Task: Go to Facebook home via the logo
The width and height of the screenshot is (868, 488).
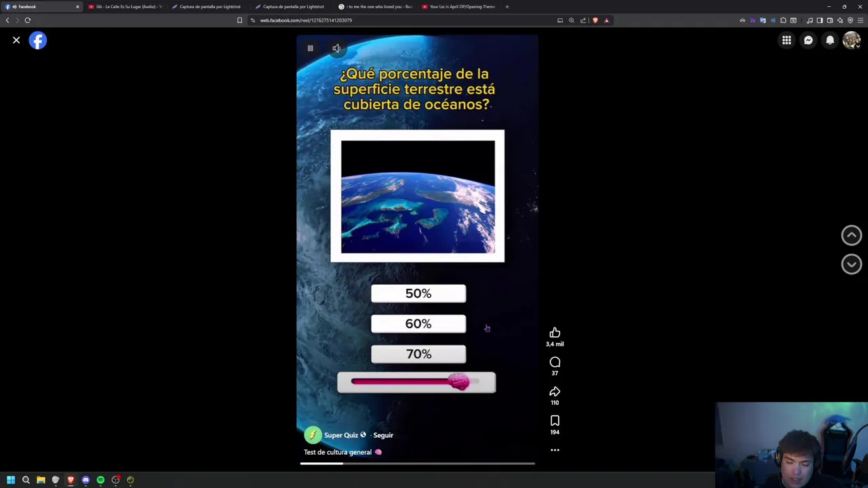Action: click(38, 41)
